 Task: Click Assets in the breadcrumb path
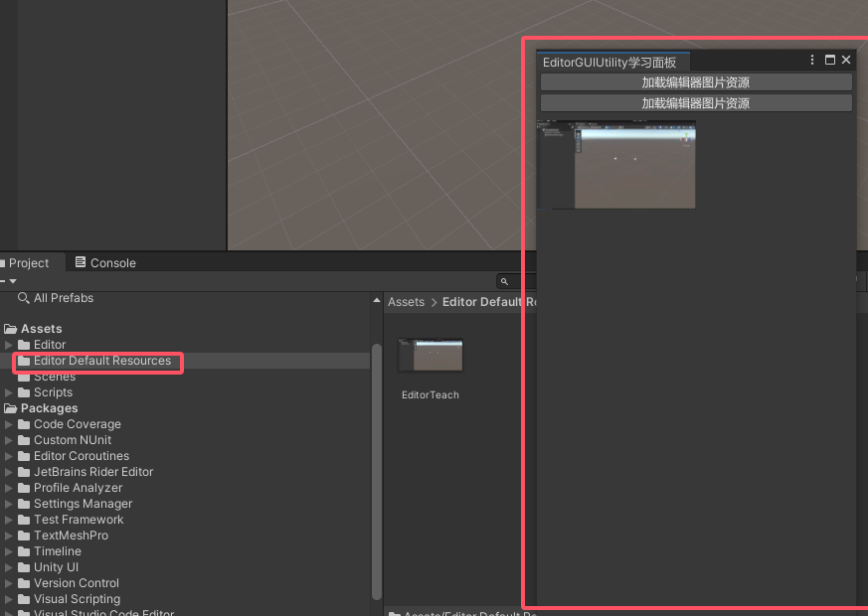point(406,302)
